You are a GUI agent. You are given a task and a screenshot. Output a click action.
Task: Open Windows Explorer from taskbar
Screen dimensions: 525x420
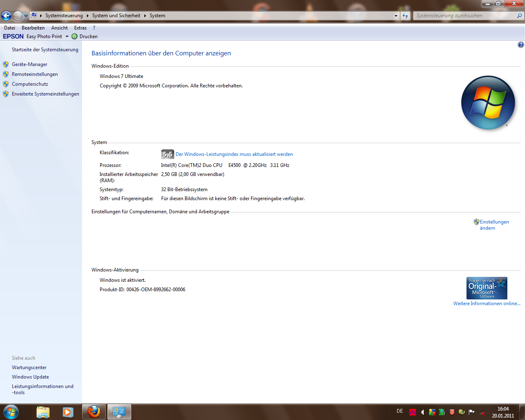click(43, 412)
